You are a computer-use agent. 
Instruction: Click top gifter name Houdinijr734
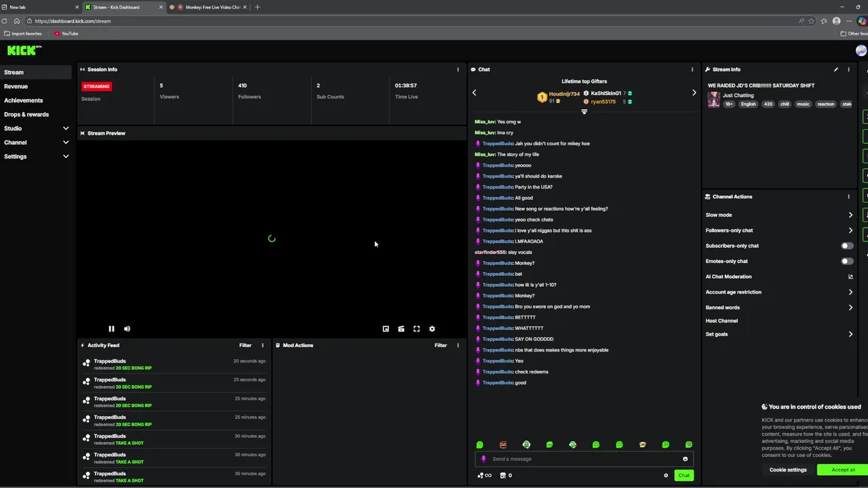pos(564,94)
